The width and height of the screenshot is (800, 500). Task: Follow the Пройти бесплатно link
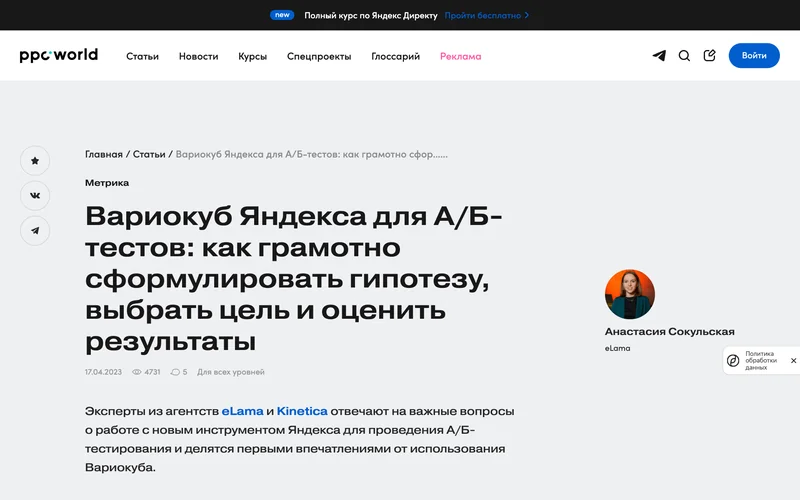pos(483,15)
